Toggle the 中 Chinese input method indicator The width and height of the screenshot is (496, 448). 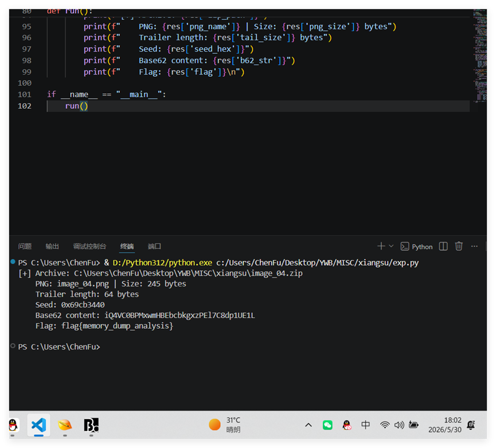tap(365, 425)
